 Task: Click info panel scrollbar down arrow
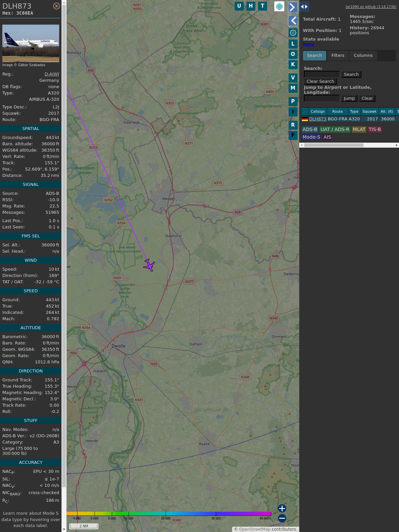pyautogui.click(x=64, y=529)
